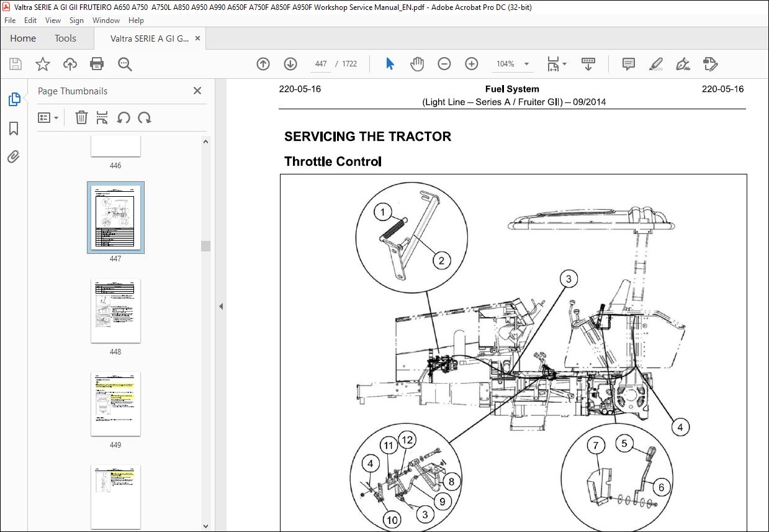The width and height of the screenshot is (769, 532).
Task: Click the scrolling mode toolbar icon
Action: click(588, 64)
